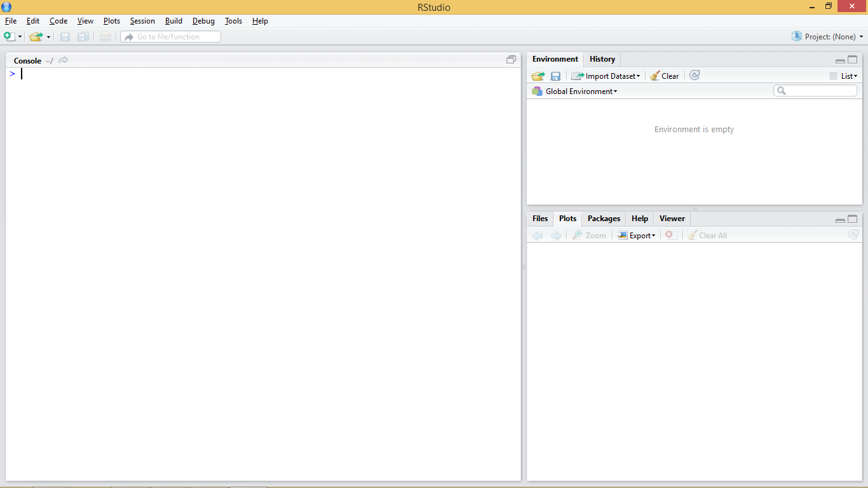Switch to the History tab
The image size is (868, 488).
click(602, 59)
